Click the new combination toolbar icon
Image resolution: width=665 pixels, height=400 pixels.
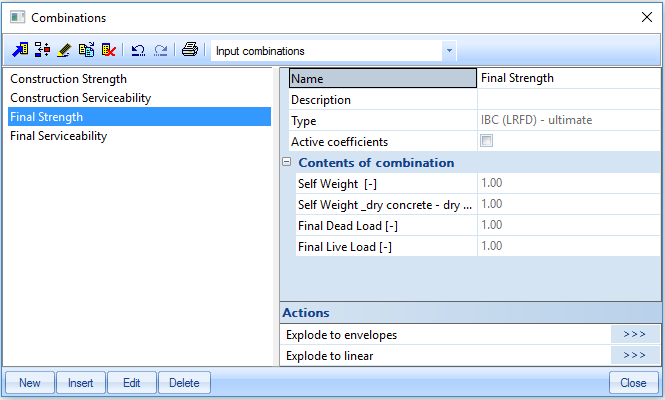coord(21,50)
